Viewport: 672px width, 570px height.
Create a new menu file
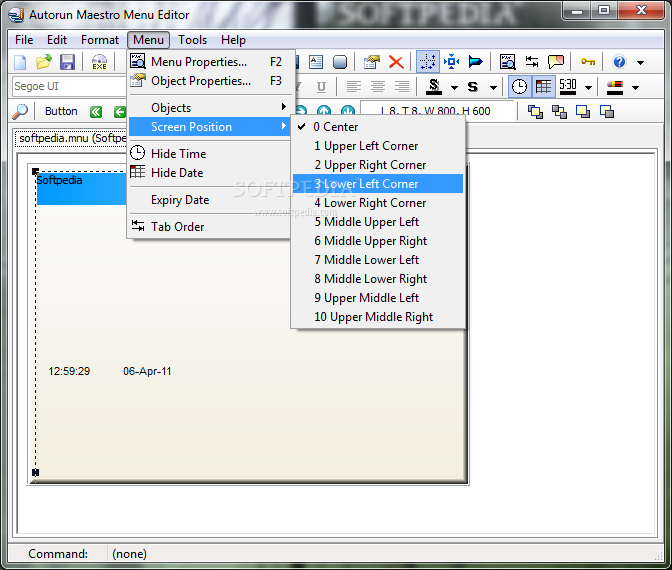tap(20, 62)
